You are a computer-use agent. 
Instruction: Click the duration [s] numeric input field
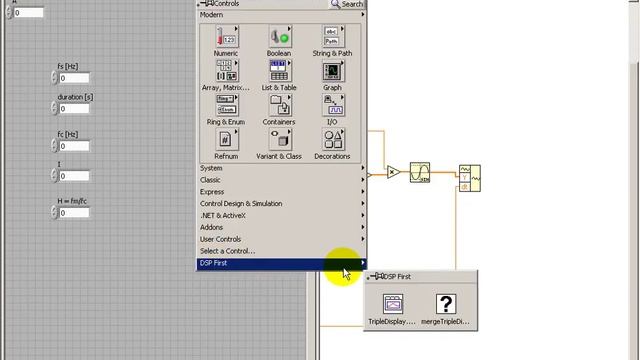click(74, 109)
